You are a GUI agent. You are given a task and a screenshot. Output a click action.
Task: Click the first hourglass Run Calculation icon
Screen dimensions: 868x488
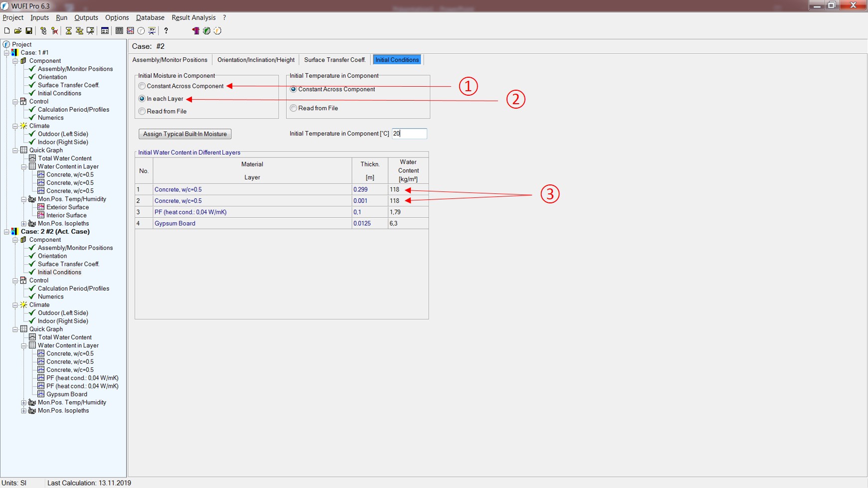click(69, 31)
